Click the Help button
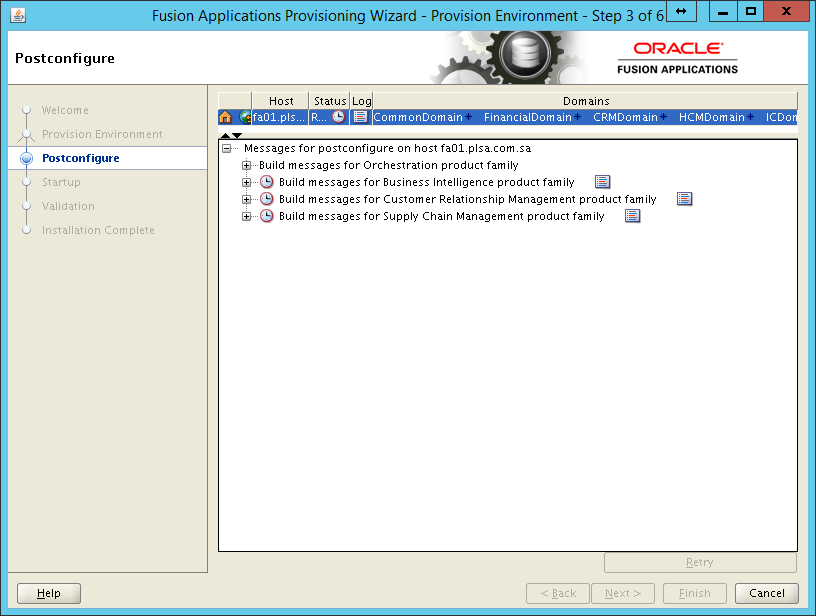The width and height of the screenshot is (816, 616). click(x=49, y=593)
